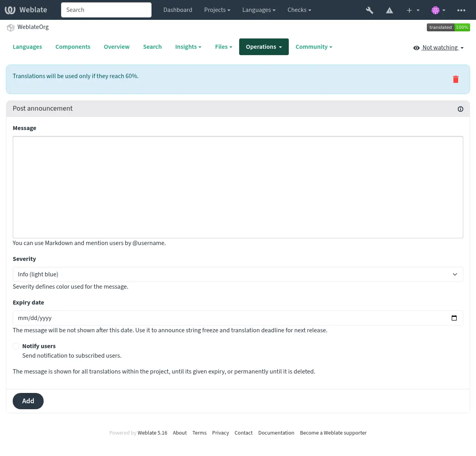This screenshot has width=476, height=456.
Task: Click the warning triangle alerts icon
Action: pyautogui.click(x=390, y=10)
